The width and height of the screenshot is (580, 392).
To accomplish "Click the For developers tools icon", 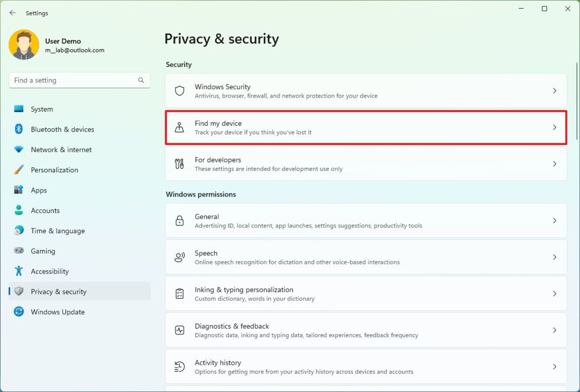I will [x=179, y=164].
